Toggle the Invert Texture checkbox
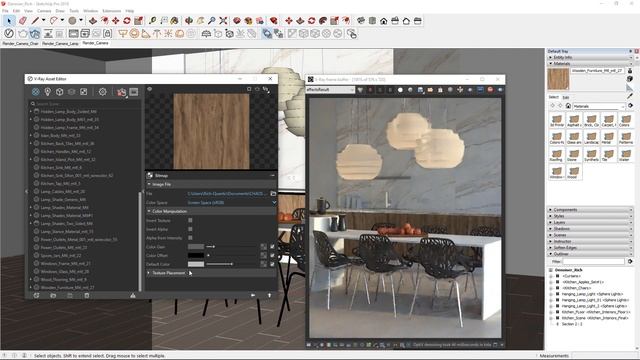The image size is (640, 360). [x=190, y=220]
